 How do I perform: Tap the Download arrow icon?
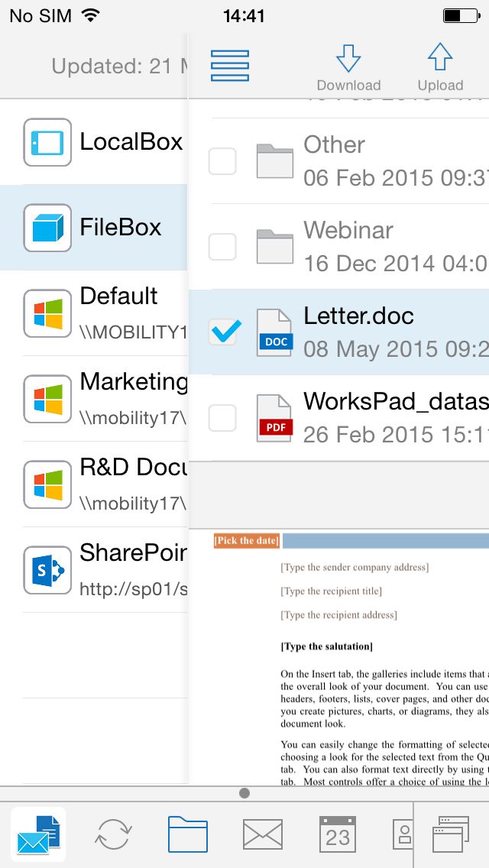tap(348, 57)
